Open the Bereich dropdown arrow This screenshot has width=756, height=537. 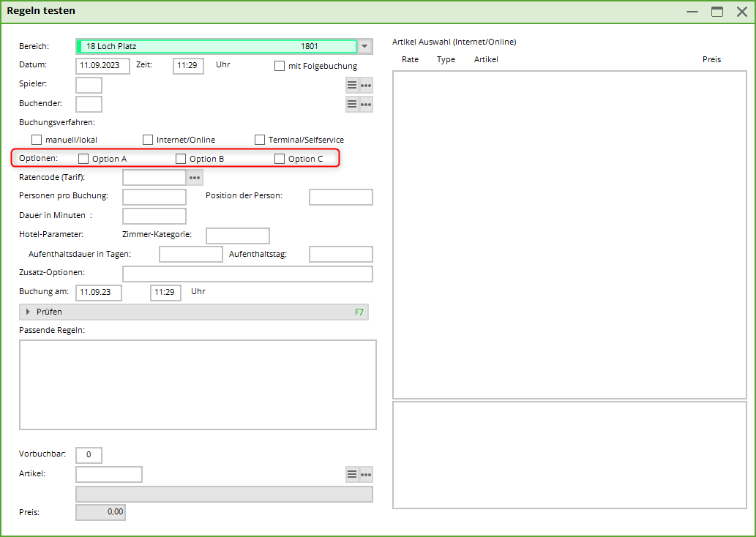[x=365, y=47]
